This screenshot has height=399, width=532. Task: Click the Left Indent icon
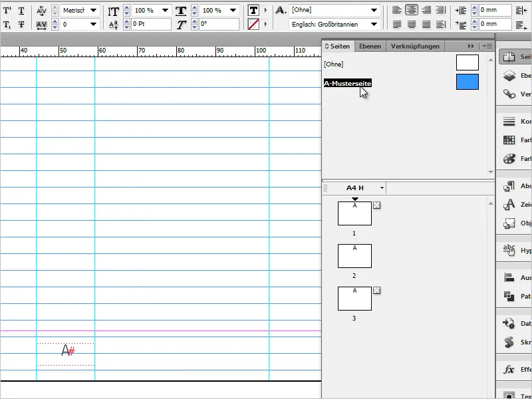[460, 11]
